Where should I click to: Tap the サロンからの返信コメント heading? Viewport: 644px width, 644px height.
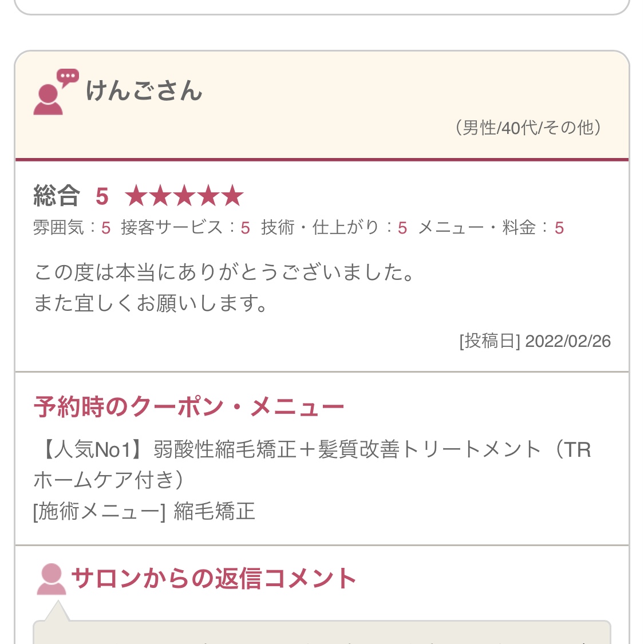click(x=214, y=579)
